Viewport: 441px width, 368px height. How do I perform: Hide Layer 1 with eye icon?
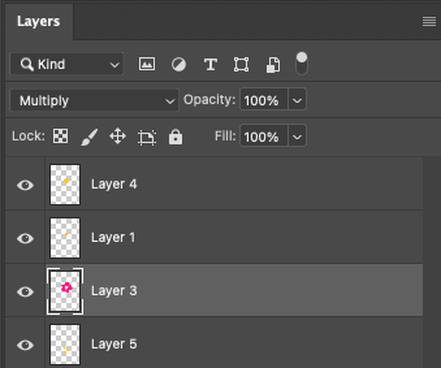[x=25, y=238]
